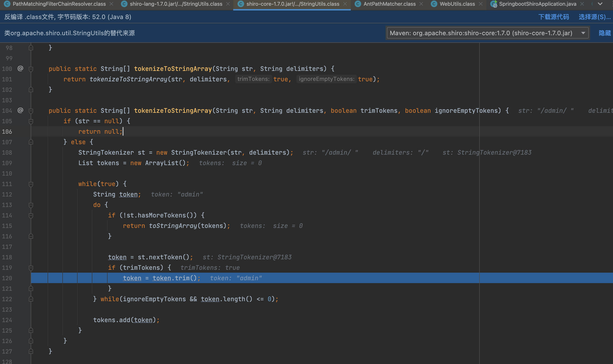Viewport: 613px width, 364px height.
Task: Collapse trimTokens if fold at line 119
Action: click(x=31, y=268)
